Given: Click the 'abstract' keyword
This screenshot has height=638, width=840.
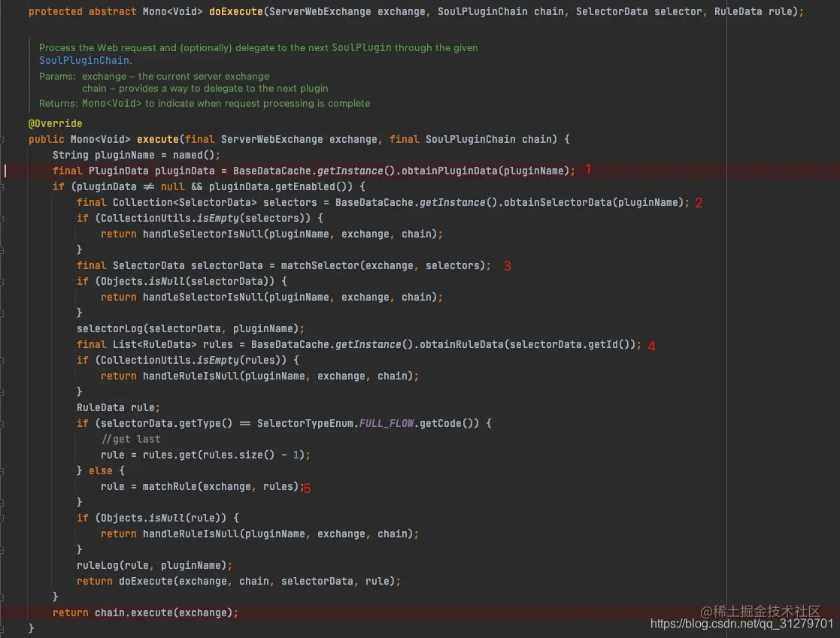Looking at the screenshot, I should 113,12.
